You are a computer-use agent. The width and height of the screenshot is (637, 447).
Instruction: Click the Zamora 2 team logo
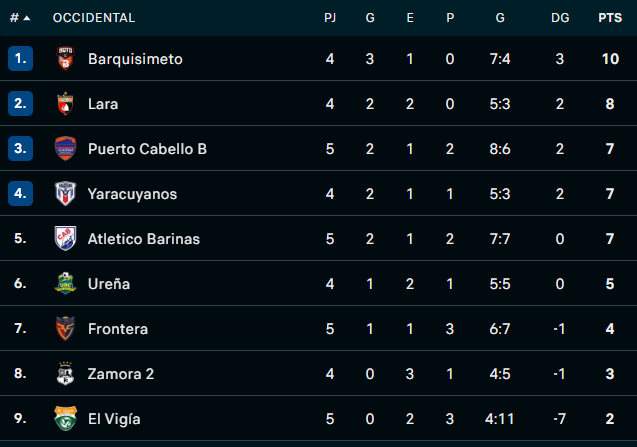(65, 374)
